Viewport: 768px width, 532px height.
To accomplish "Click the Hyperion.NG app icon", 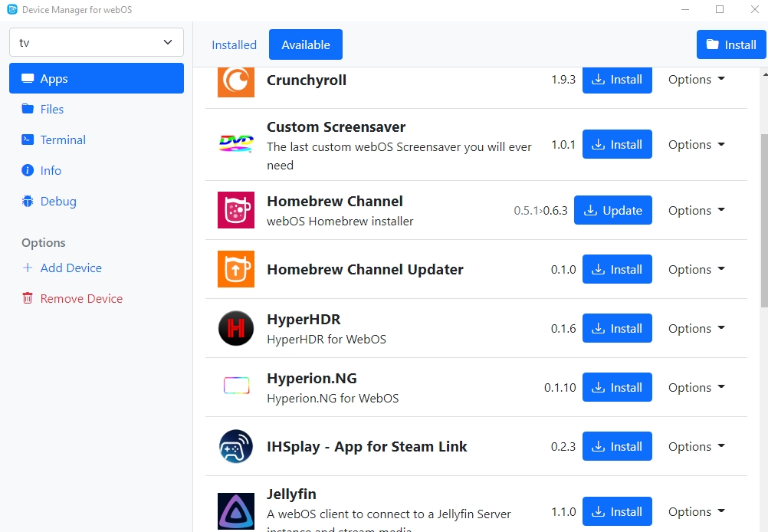I will pyautogui.click(x=235, y=387).
